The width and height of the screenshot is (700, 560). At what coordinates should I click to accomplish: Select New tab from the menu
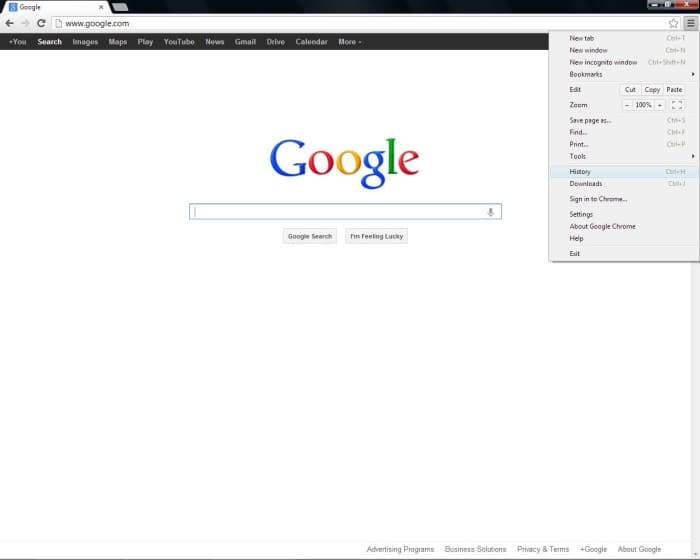tap(624, 38)
